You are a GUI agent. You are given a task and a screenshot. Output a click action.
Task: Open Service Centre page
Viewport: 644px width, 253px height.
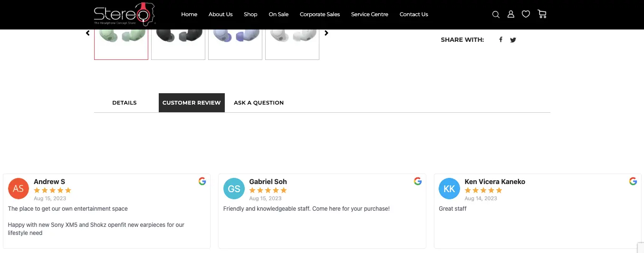[370, 14]
